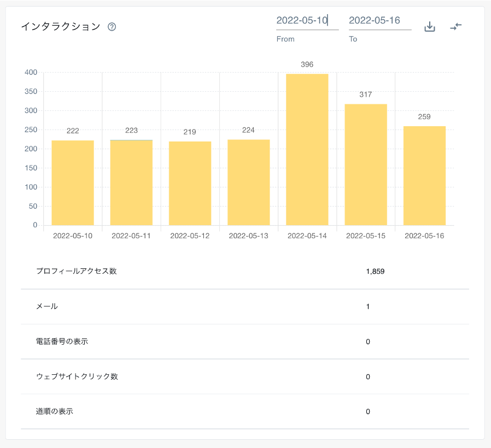Click the インタラクション section title
Image resolution: width=491 pixels, height=448 pixels.
tap(61, 27)
